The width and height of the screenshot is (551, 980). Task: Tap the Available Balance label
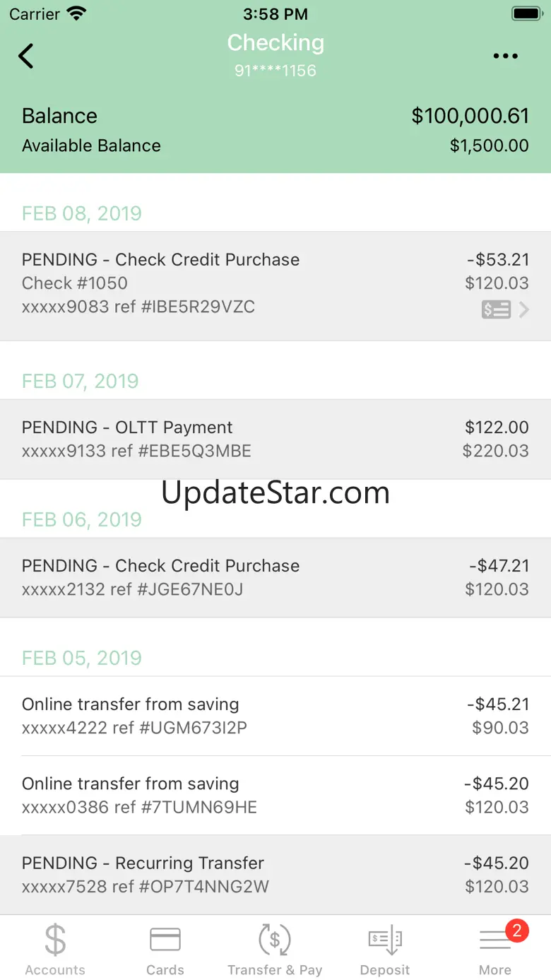click(x=91, y=146)
